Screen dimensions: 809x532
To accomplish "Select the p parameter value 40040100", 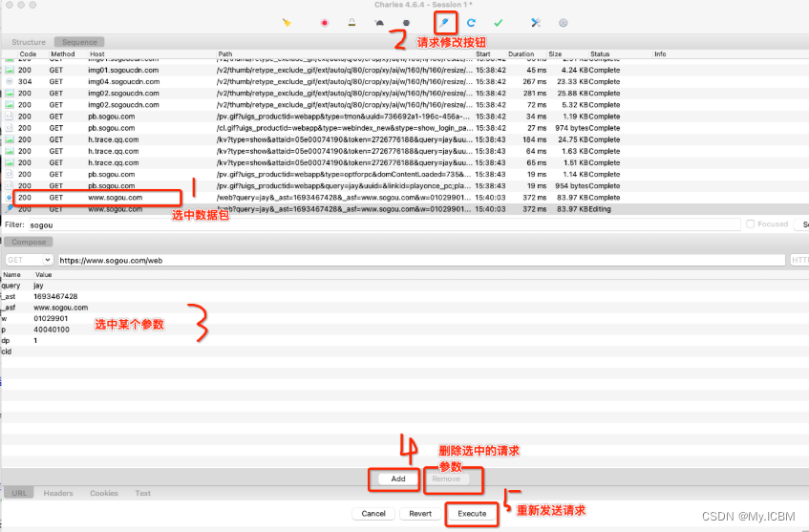I will (51, 330).
